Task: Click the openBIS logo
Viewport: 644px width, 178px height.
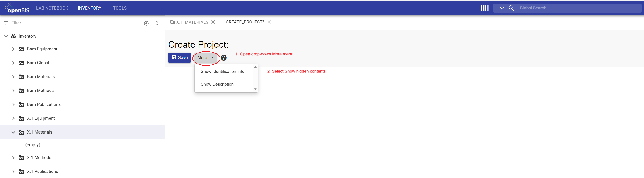Action: pos(17,8)
